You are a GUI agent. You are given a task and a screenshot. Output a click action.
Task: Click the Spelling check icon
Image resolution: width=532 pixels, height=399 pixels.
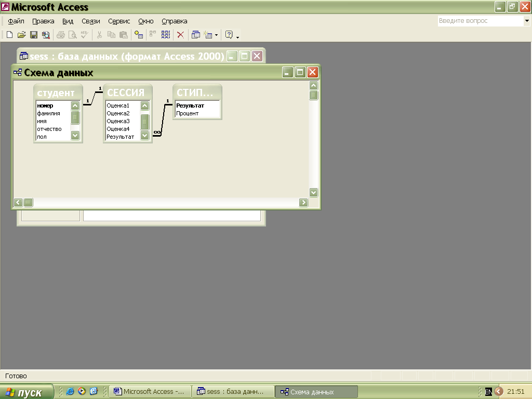pos(85,35)
